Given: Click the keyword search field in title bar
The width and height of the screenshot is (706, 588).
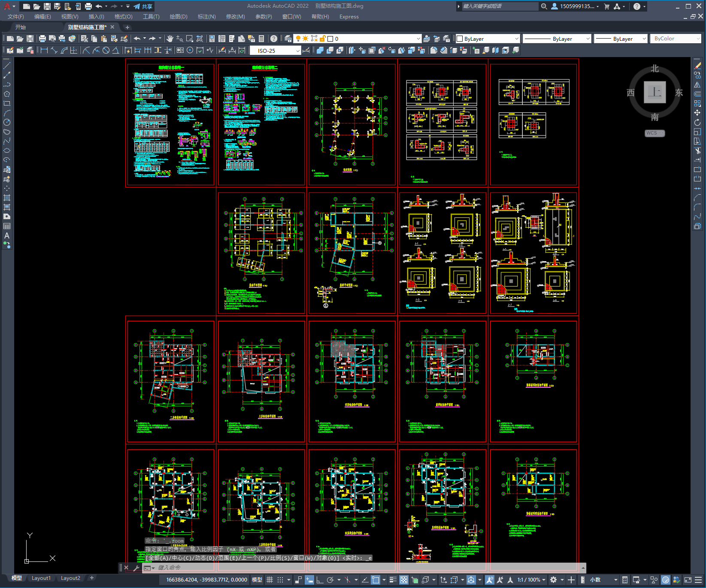Looking at the screenshot, I should pos(500,6).
